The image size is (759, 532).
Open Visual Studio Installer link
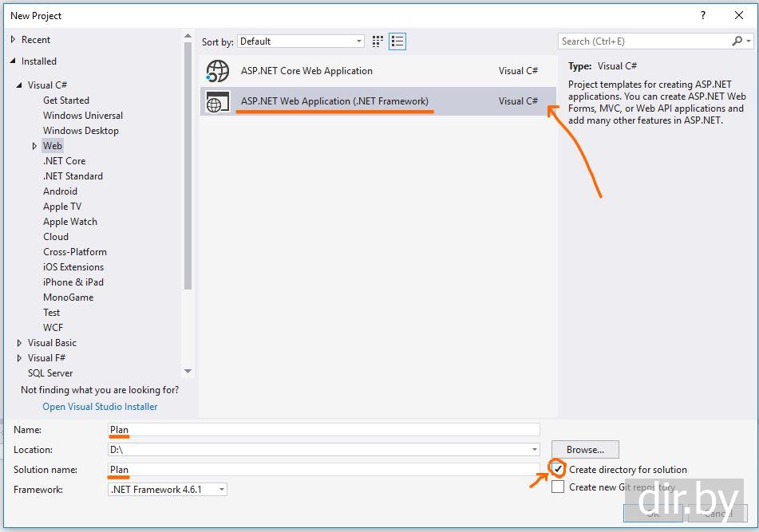[x=101, y=407]
